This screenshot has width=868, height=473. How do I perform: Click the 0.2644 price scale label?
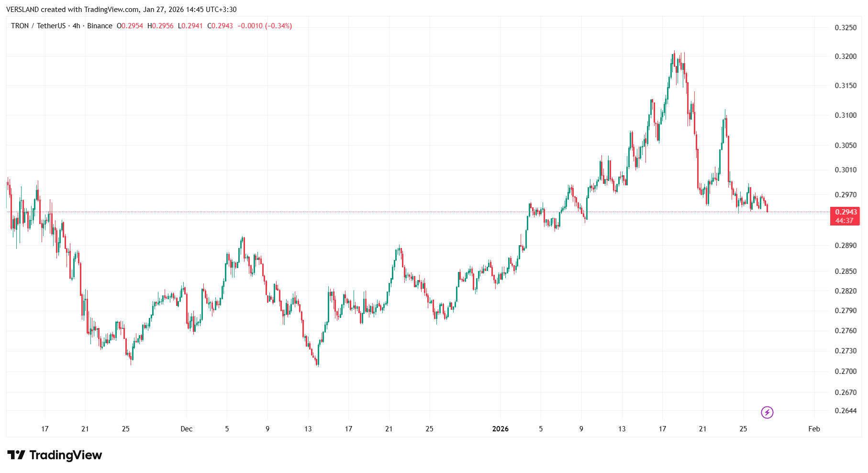point(846,411)
